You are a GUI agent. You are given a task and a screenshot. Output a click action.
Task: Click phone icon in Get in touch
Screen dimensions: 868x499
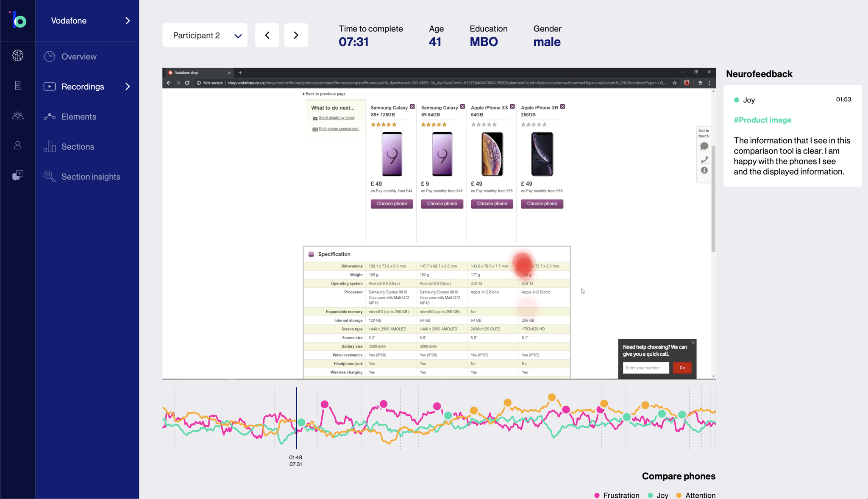point(704,159)
